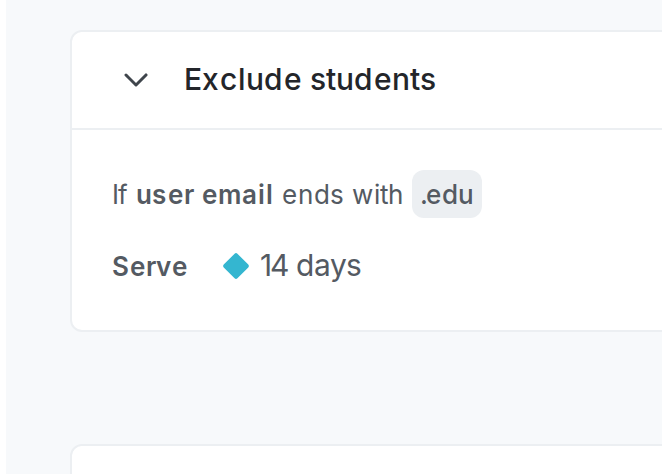
Task: Click blank rule body right of .edu chip
Action: coord(570,195)
